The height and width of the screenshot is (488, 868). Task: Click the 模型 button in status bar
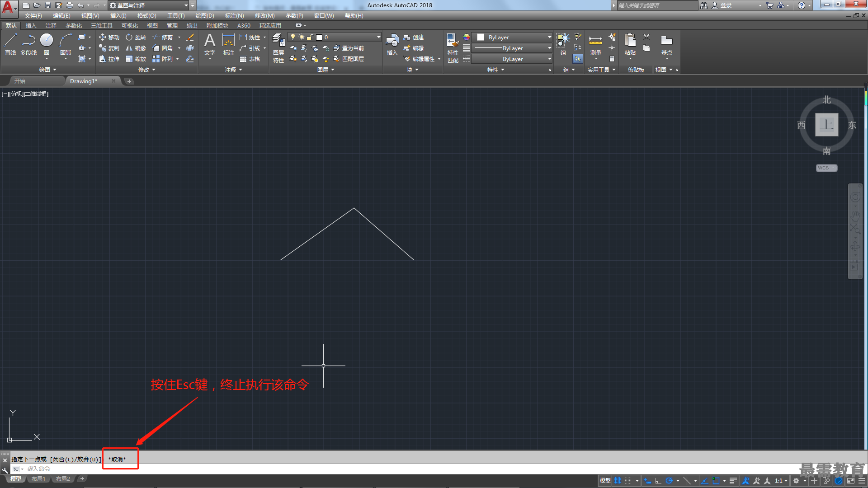(x=605, y=481)
